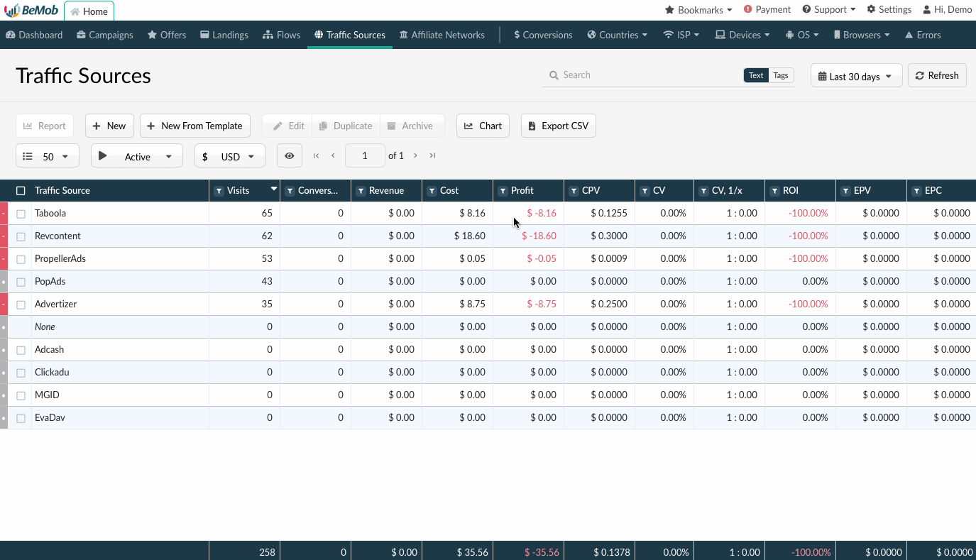Expand the Devices dropdown
Viewport: 976px width, 560px height.
[742, 35]
